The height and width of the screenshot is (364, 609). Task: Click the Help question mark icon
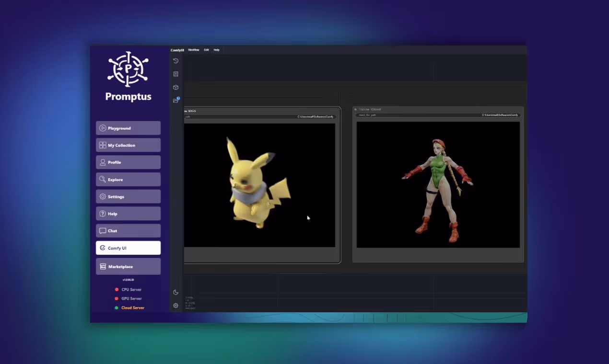[103, 214]
